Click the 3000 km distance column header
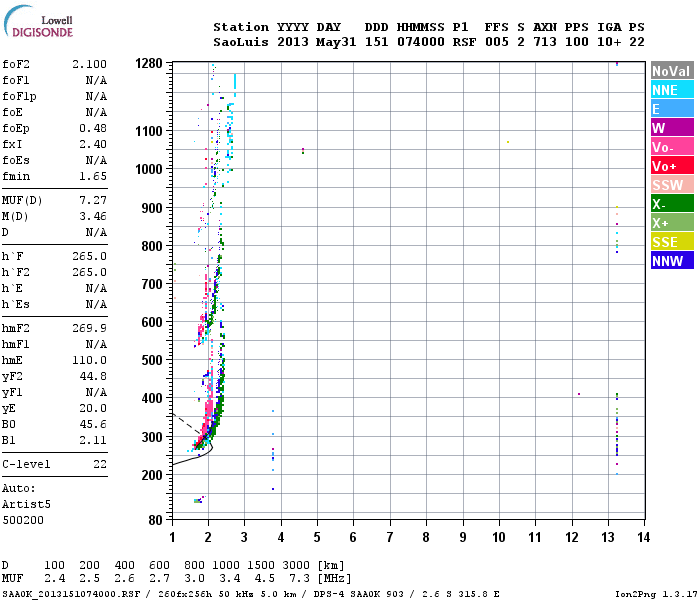Screen dimensions: 700x600 click(296, 565)
